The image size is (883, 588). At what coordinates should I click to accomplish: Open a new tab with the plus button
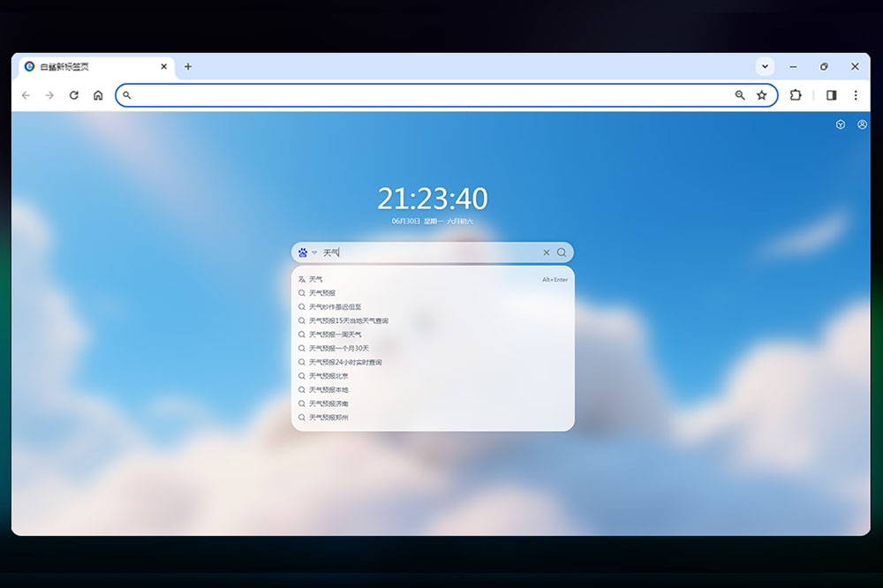[188, 66]
